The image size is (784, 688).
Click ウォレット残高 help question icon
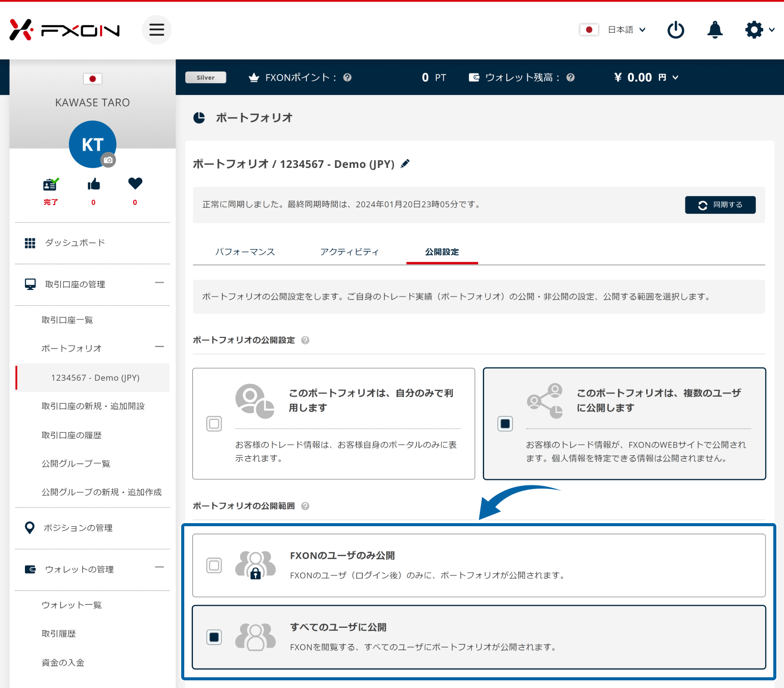(x=571, y=78)
